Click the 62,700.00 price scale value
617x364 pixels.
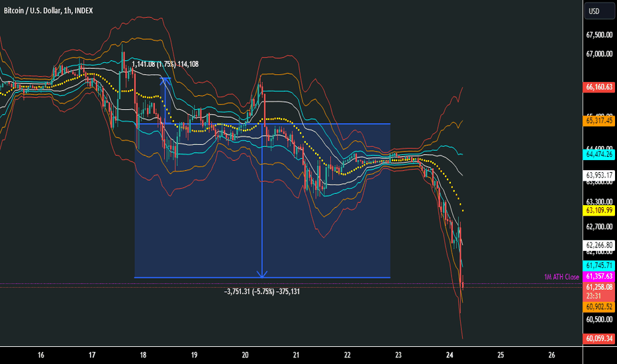tap(599, 226)
